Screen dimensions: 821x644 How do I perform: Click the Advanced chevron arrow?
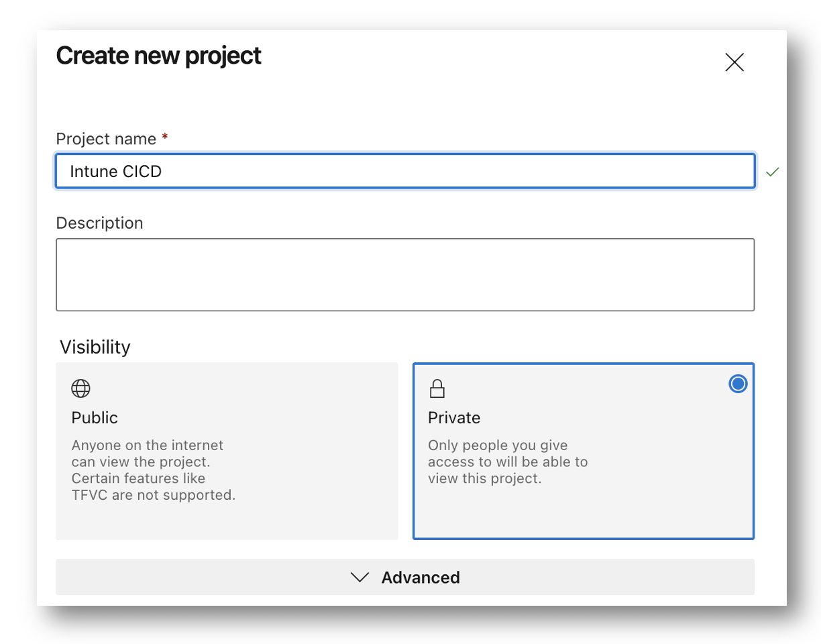tap(360, 577)
